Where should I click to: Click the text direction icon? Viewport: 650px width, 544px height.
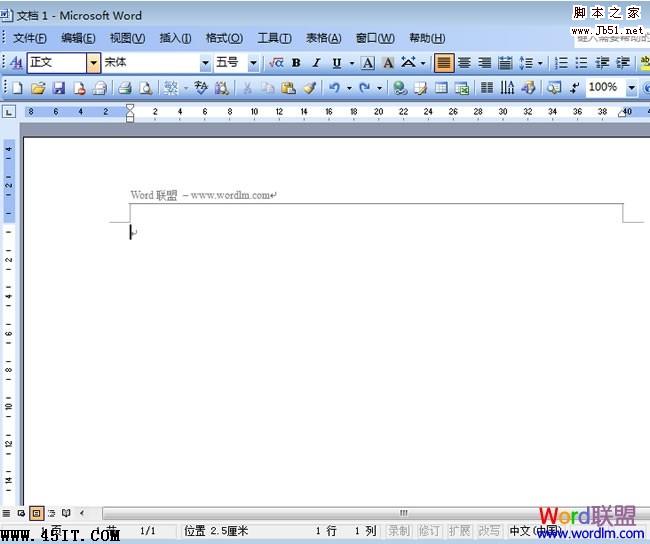tap(507, 87)
